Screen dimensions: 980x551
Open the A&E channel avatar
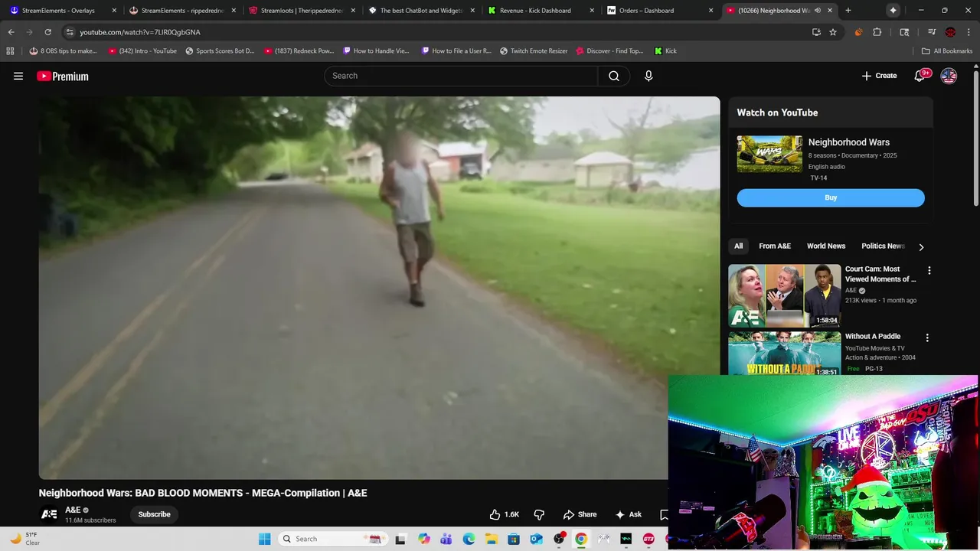point(49,514)
